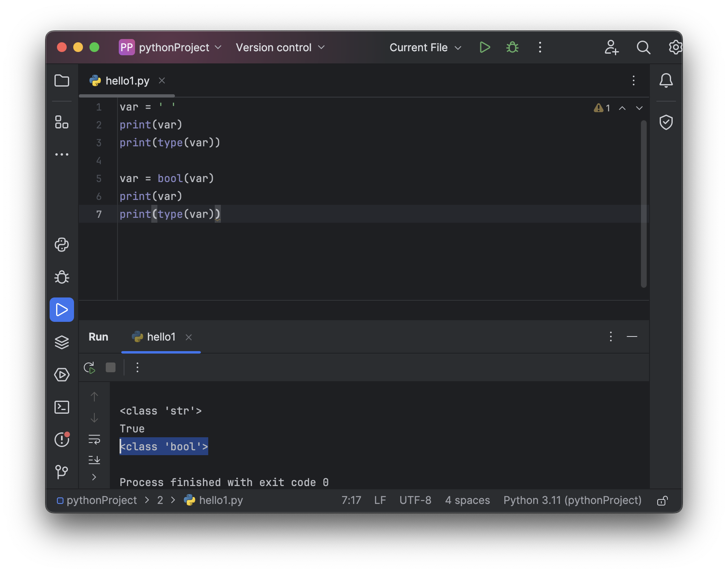The image size is (728, 573).
Task: Click the <class 'str'> output line
Action: [161, 411]
